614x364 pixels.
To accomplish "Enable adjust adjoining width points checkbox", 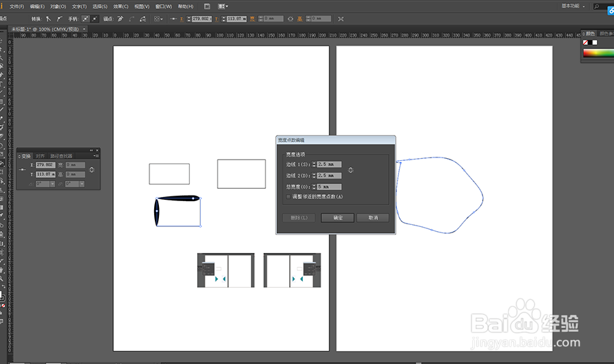I will 289,196.
